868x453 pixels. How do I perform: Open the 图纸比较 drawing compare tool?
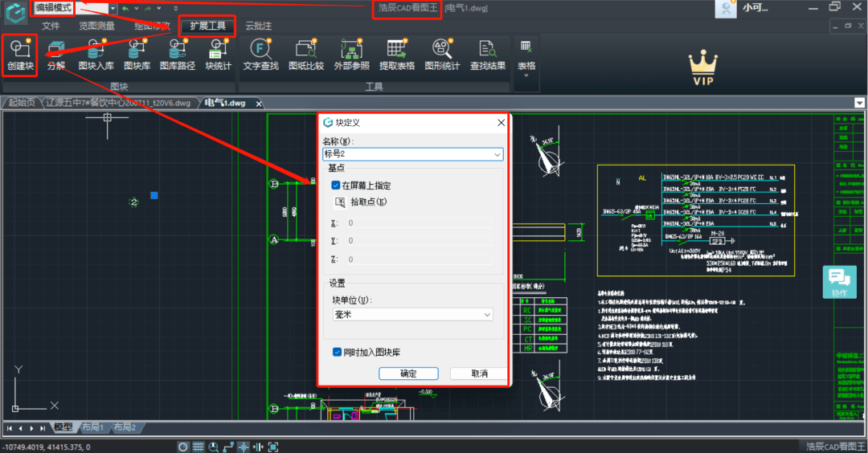[x=306, y=55]
